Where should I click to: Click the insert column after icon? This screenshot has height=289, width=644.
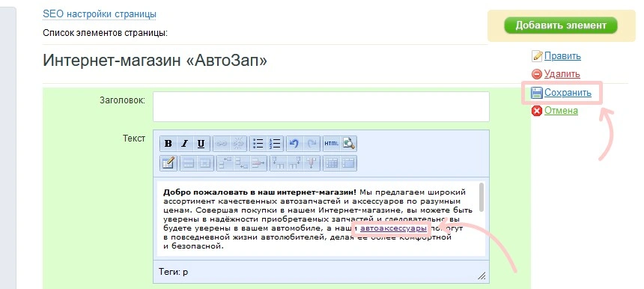click(295, 163)
